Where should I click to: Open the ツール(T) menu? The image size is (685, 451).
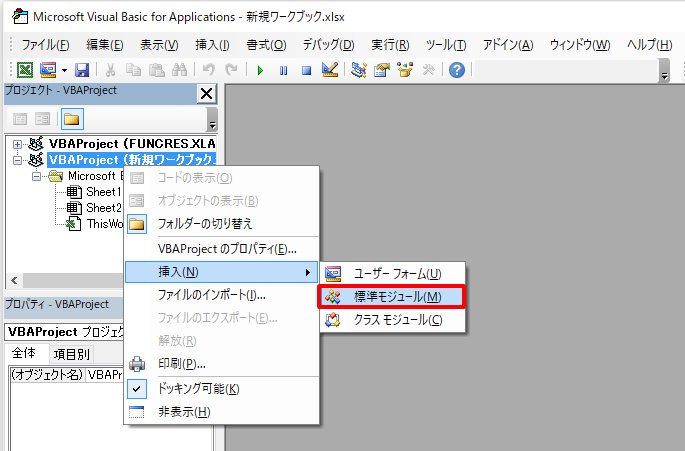point(446,45)
